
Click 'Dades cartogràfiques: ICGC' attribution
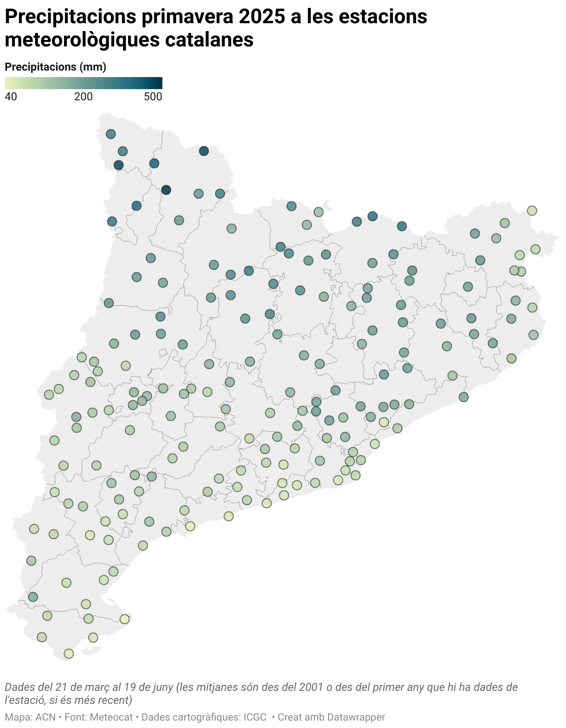(204, 717)
